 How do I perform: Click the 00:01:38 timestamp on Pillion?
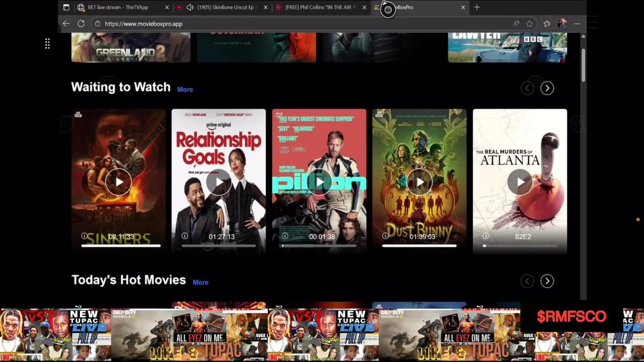[322, 236]
